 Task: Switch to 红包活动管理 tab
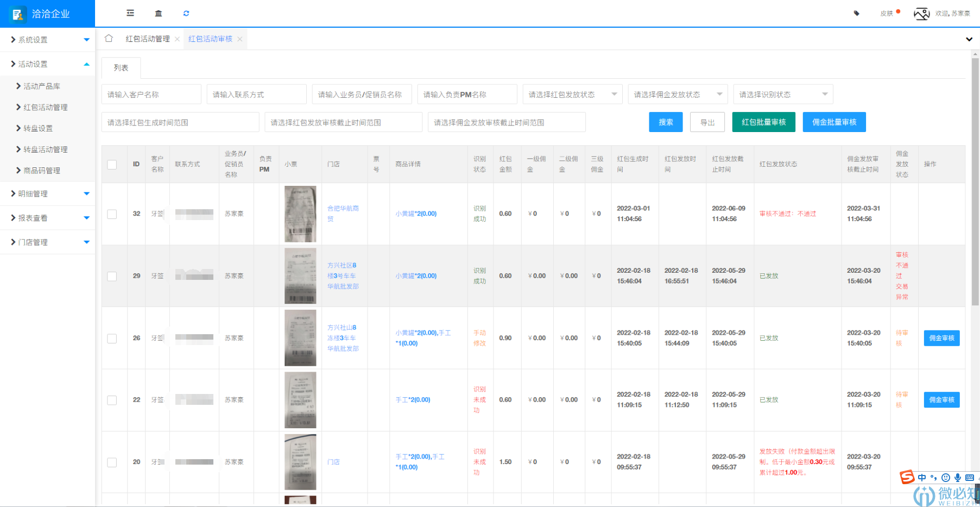148,39
